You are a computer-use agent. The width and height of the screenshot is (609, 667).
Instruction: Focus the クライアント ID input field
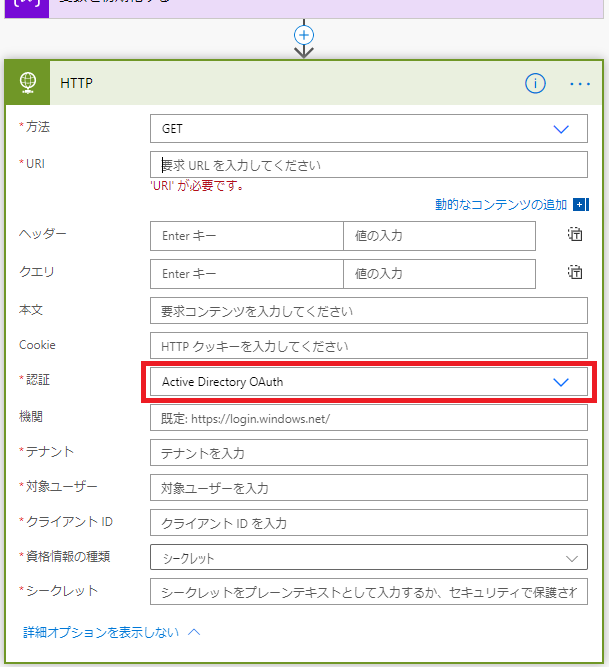(369, 523)
